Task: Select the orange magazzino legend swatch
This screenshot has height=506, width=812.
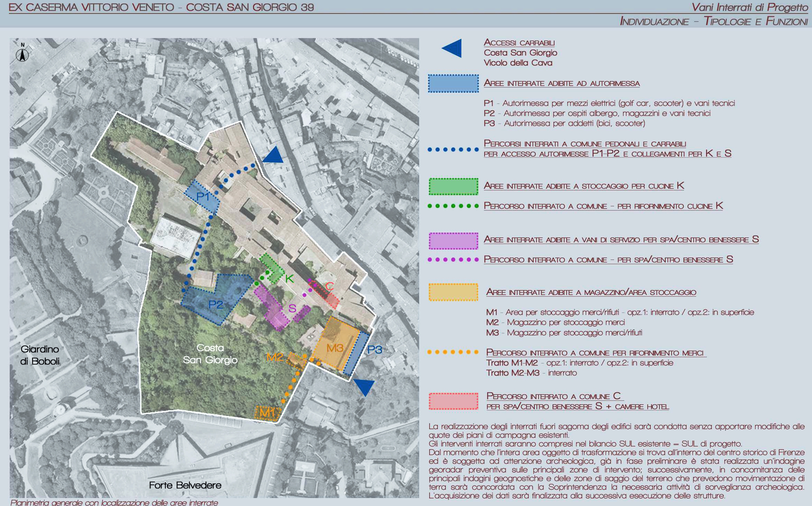Action: [453, 292]
